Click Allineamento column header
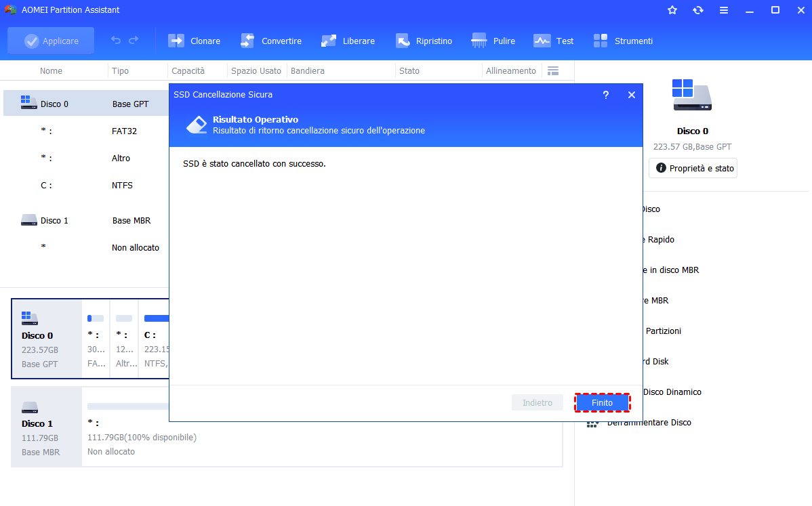The image size is (812, 506). pos(510,71)
